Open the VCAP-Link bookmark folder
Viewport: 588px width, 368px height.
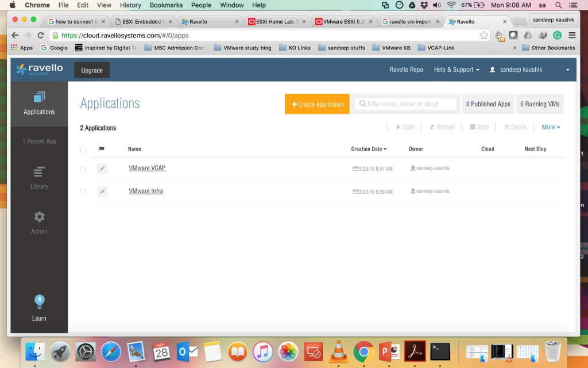[x=436, y=48]
